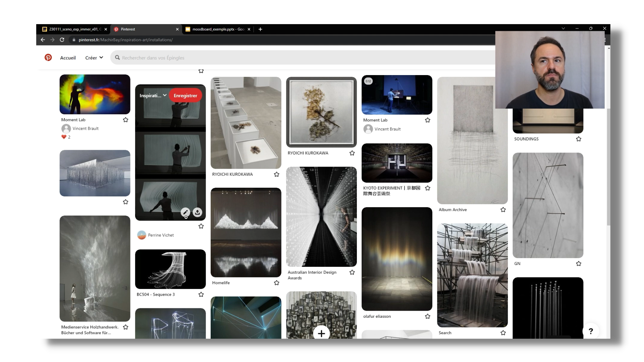
Task: Star the SOUNDINGS pin
Action: click(578, 139)
